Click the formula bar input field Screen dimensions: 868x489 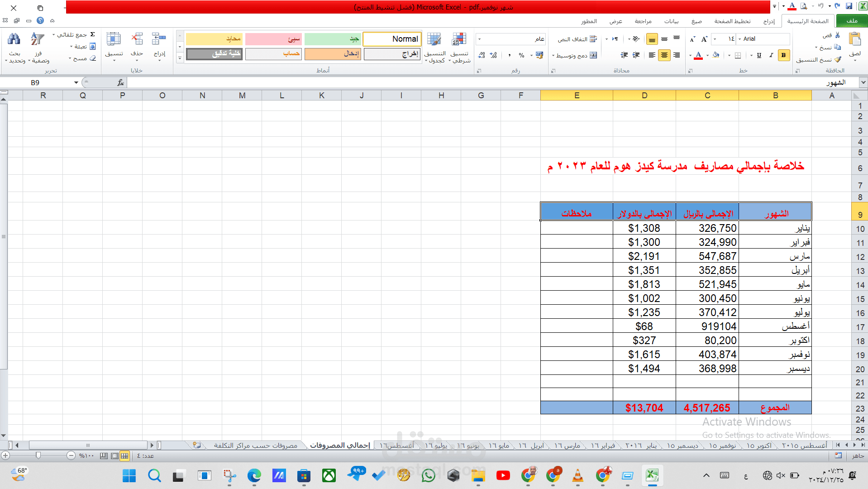point(493,82)
